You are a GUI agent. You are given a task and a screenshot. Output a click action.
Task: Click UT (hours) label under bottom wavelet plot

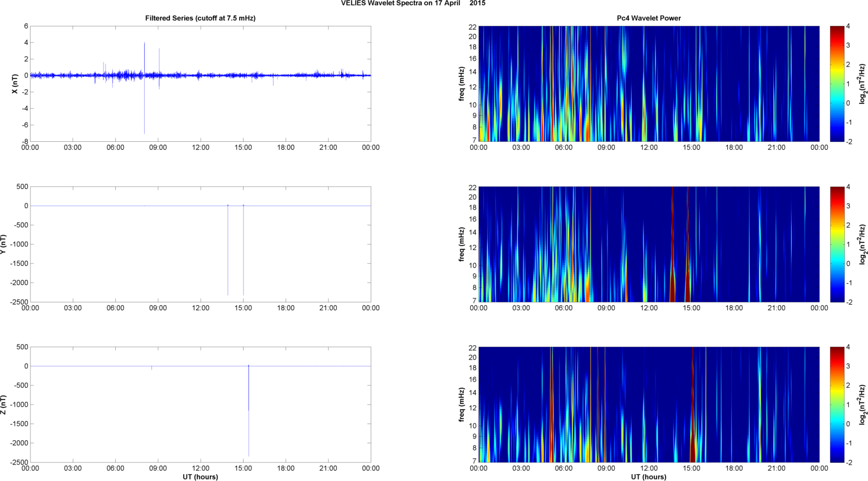[x=649, y=476]
